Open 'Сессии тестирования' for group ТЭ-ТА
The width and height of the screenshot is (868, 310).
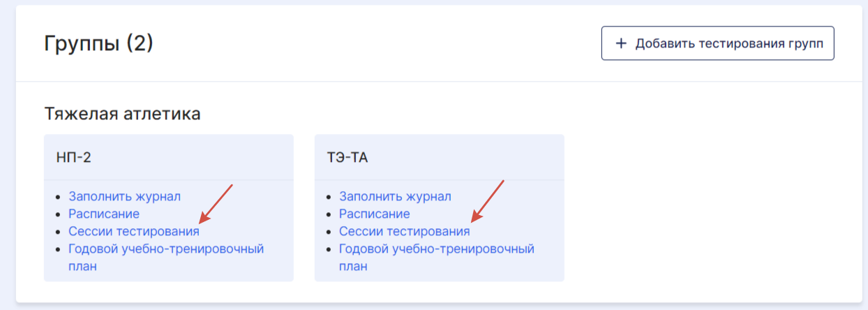(x=405, y=231)
